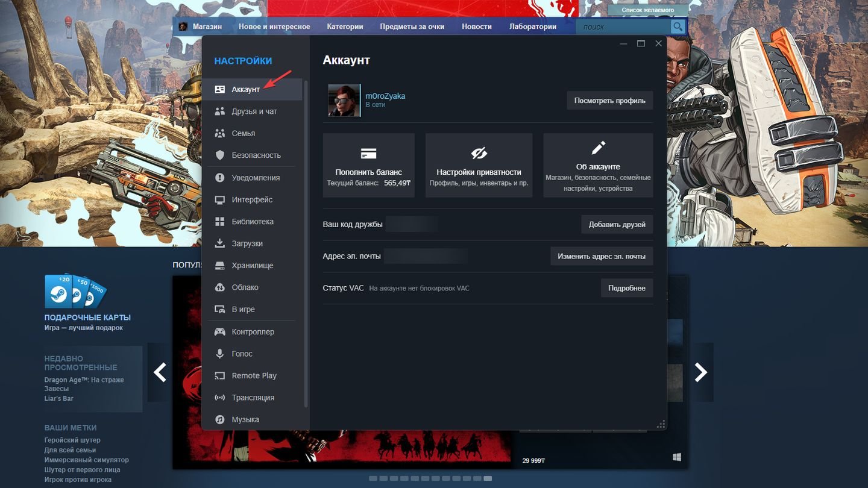Click the Подробнее VAC status button

coord(627,288)
